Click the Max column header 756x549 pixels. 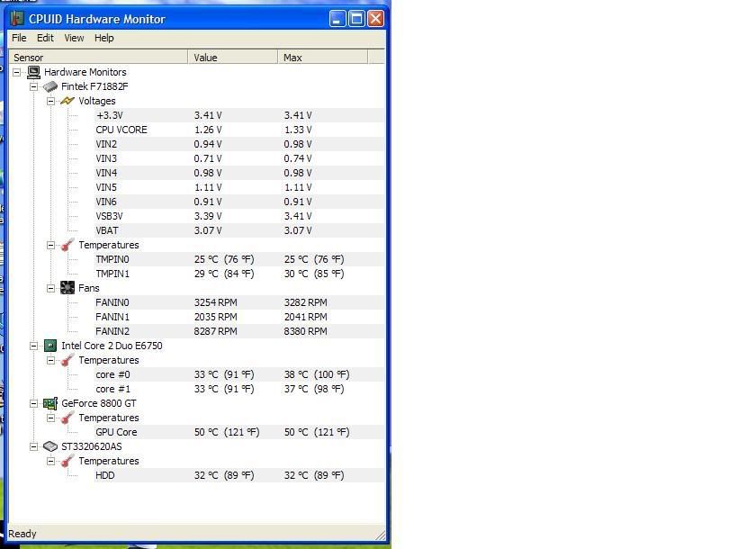[321, 57]
